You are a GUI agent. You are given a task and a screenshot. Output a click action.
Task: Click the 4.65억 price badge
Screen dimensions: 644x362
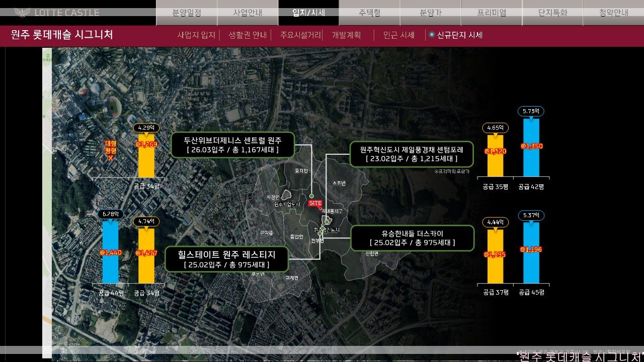tap(495, 128)
